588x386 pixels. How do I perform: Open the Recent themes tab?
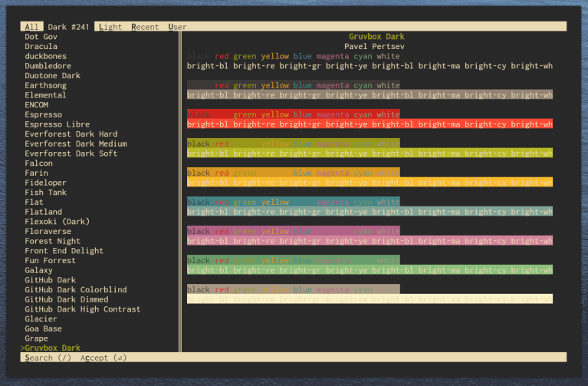point(145,27)
